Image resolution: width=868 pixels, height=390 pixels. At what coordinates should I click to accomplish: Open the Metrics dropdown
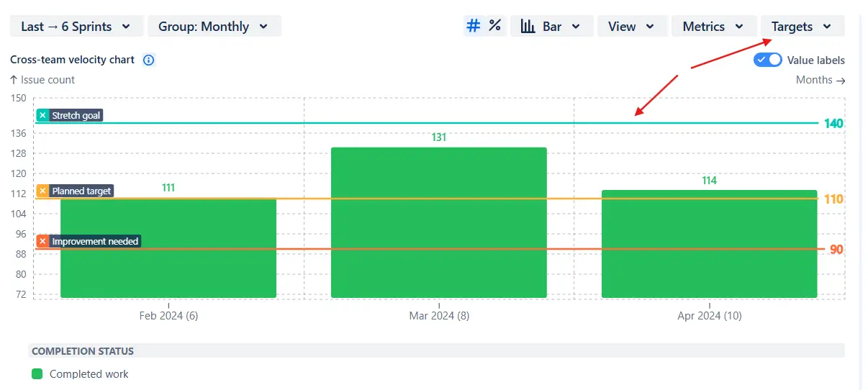[x=714, y=27]
